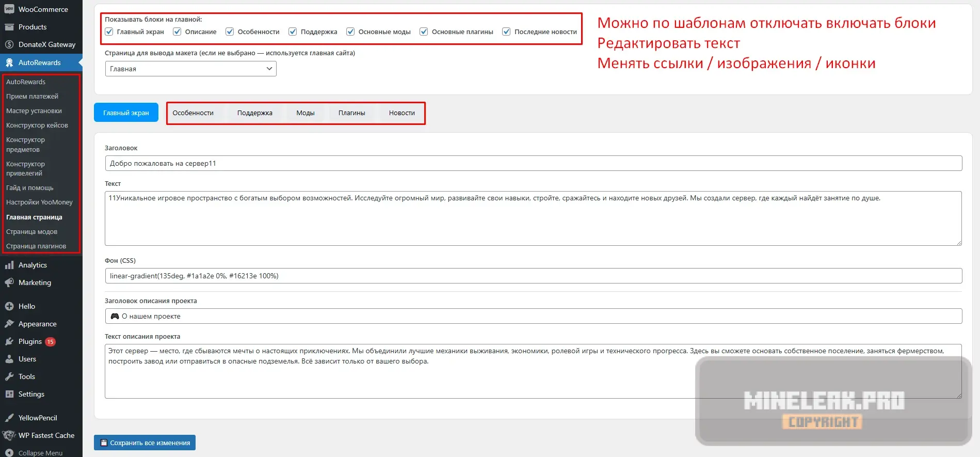Open the 'Главная' page dropdown
The height and width of the screenshot is (457, 980).
pos(190,69)
